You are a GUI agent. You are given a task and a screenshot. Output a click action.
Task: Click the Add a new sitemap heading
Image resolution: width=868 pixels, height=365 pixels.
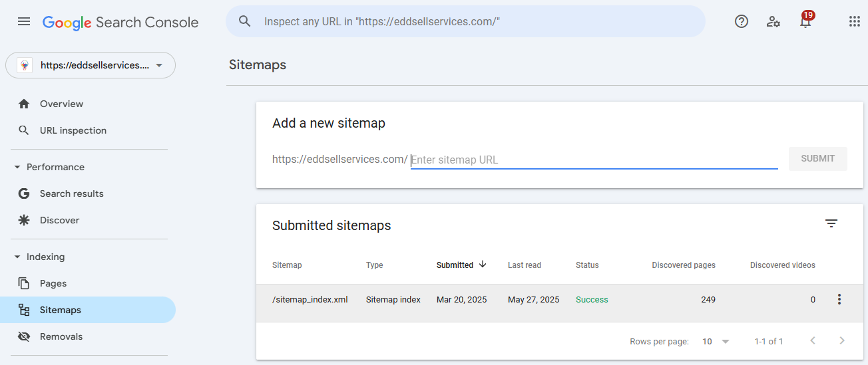coord(329,123)
